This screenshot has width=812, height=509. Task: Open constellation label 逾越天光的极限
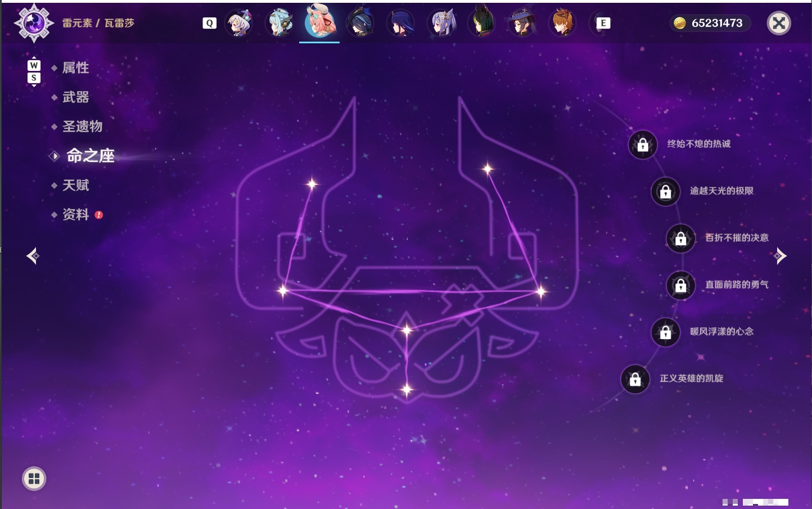coord(721,191)
